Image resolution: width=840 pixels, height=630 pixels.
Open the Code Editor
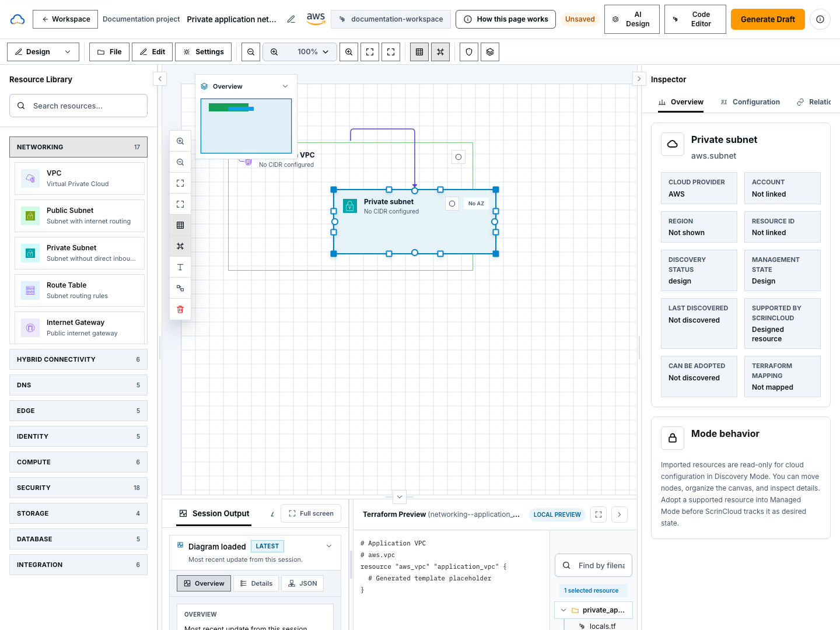click(695, 19)
